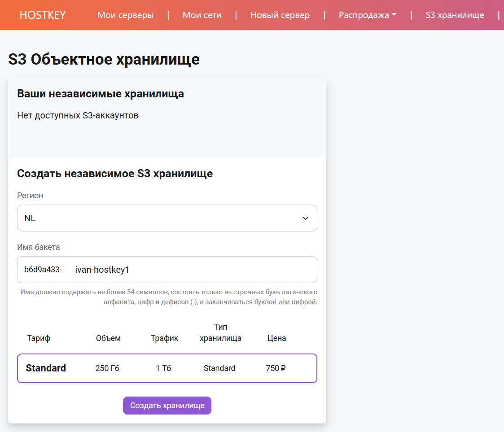Click the chevron icon in the region selector

pos(305,218)
